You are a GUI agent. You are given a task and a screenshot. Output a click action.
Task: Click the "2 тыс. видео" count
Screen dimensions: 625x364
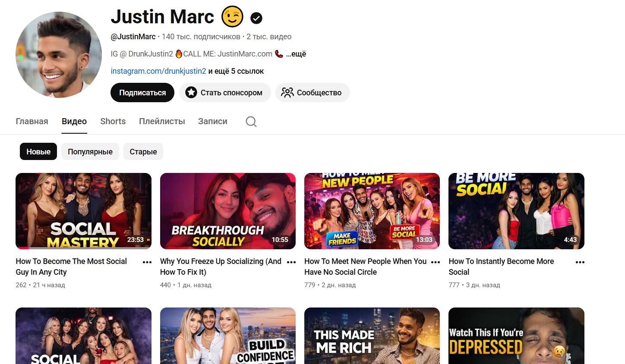pyautogui.click(x=269, y=37)
